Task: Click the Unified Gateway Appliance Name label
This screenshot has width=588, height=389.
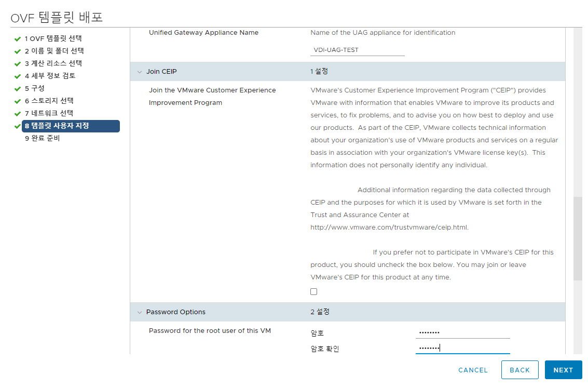Action: pyautogui.click(x=203, y=33)
